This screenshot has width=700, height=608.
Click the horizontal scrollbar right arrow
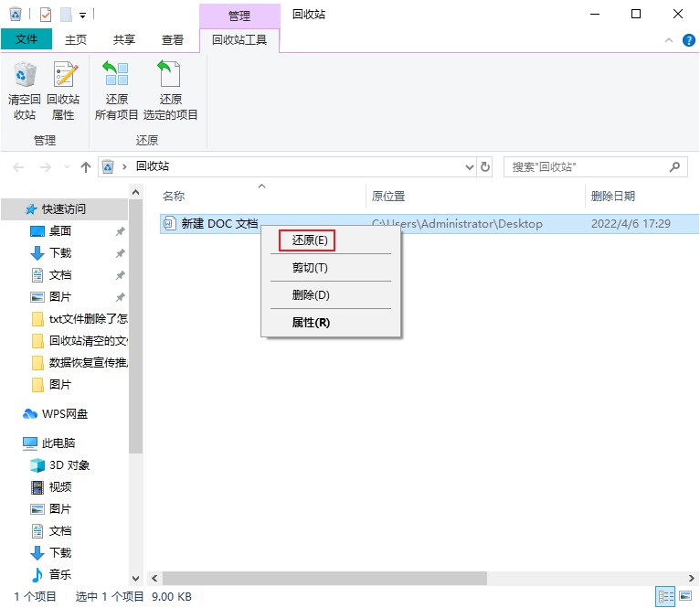(x=692, y=578)
